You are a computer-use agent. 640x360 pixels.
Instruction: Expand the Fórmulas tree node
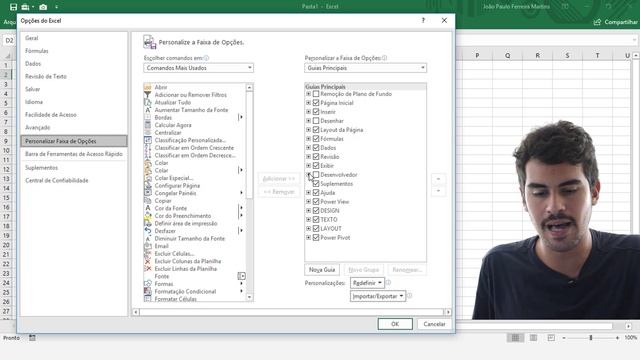coord(309,139)
